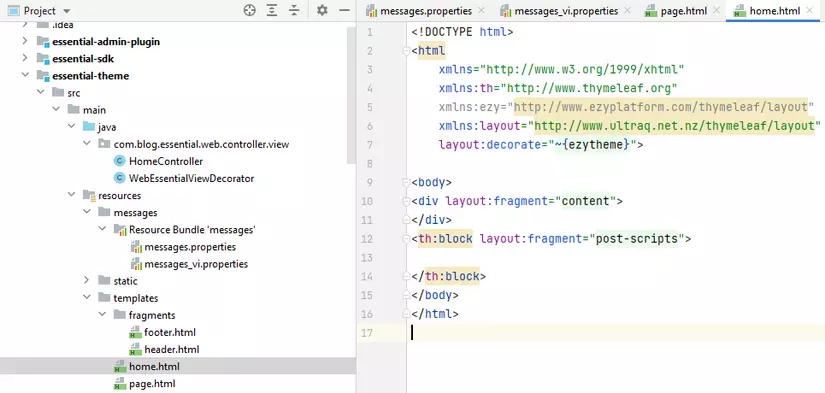Click the ezyplatform.com URL in line 5
Viewport: 825px width, 393px height.
click(661, 107)
